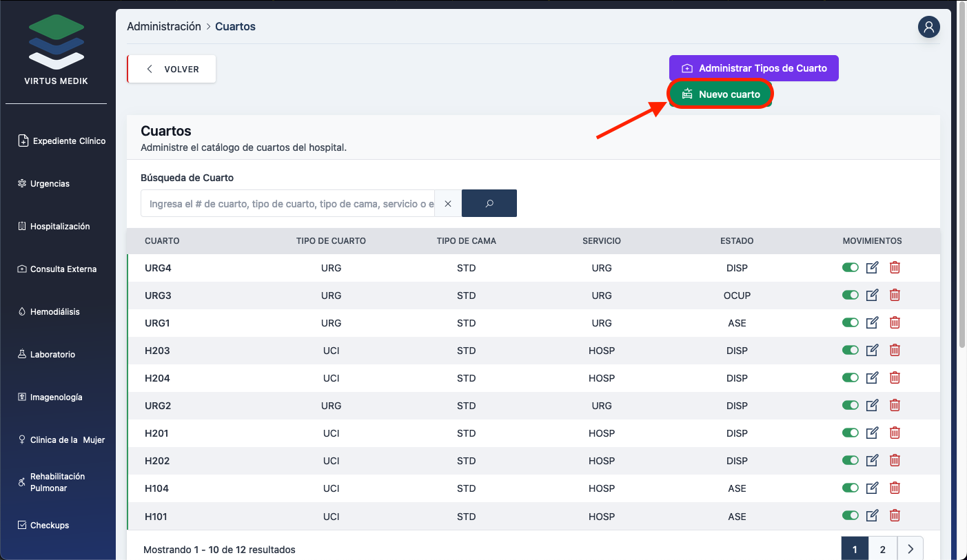The image size is (967, 560).
Task: Open the user profile avatar icon
Action: [928, 27]
